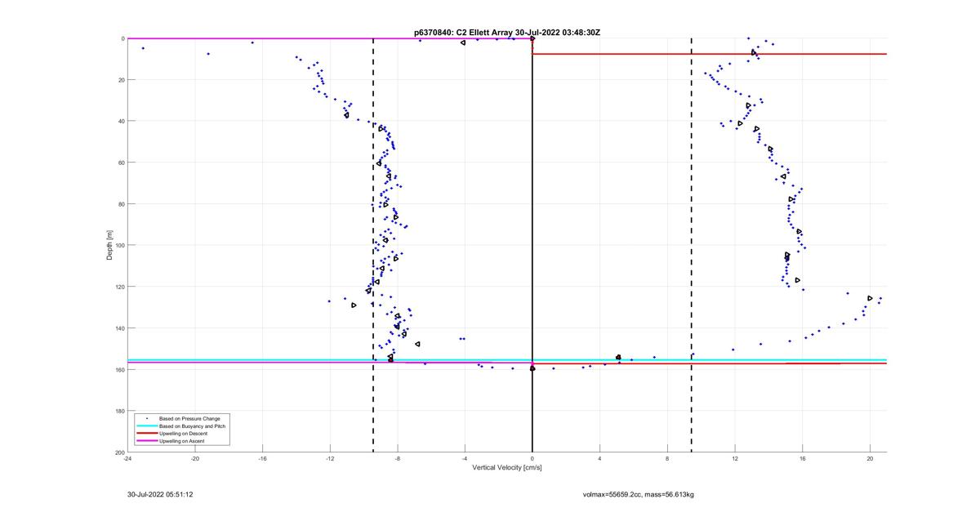
Task: Click the '-20' velocity tick label
Action: point(195,458)
